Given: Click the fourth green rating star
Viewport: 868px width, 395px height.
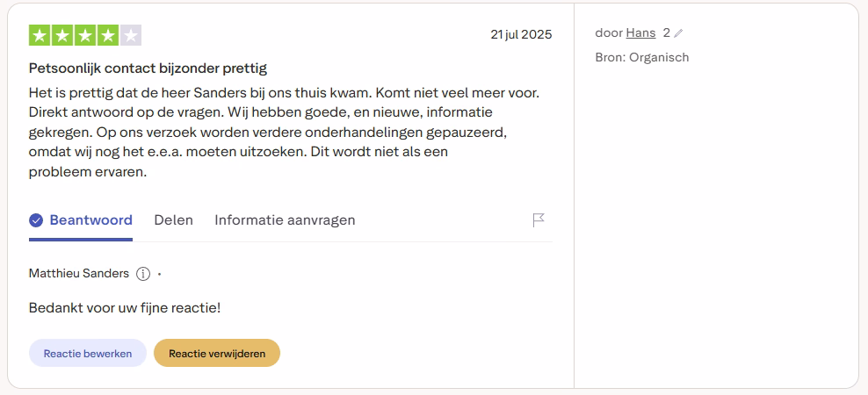Looking at the screenshot, I should click(x=108, y=35).
